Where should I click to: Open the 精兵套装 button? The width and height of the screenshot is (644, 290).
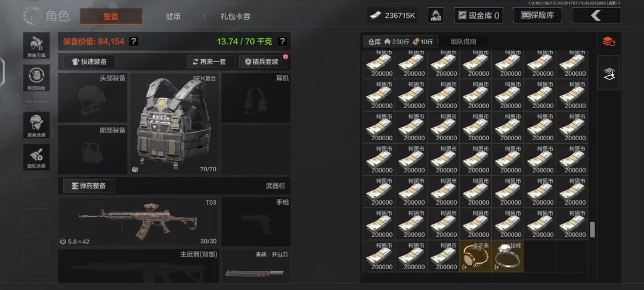(263, 61)
